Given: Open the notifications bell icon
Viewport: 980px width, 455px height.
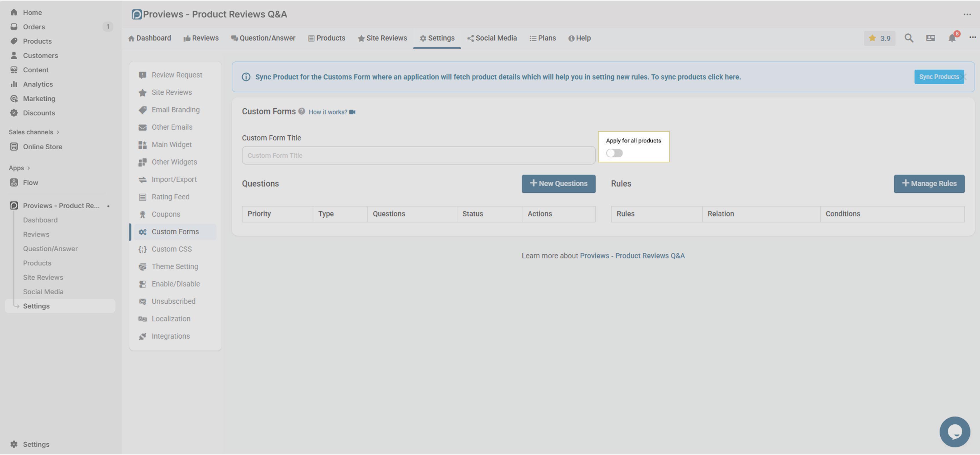Looking at the screenshot, I should coord(951,38).
